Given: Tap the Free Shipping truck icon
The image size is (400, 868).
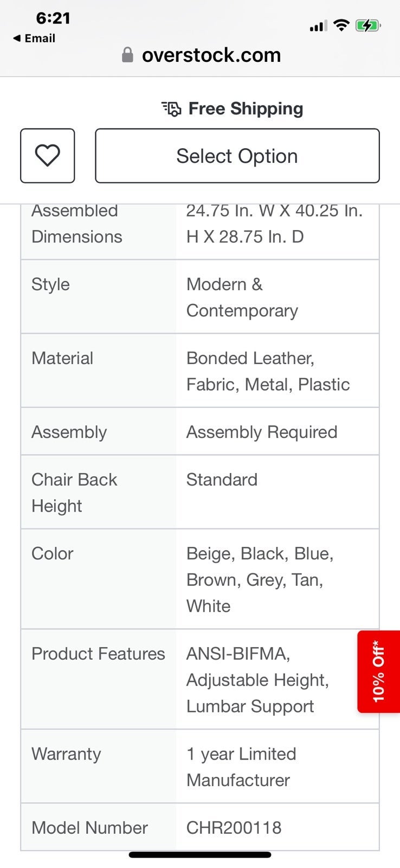Looking at the screenshot, I should tap(171, 109).
